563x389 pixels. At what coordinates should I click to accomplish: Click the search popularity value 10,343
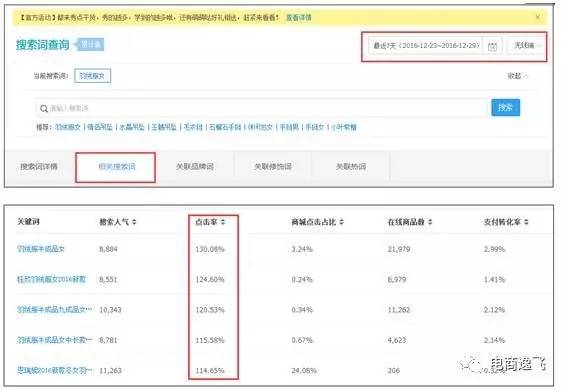110,310
